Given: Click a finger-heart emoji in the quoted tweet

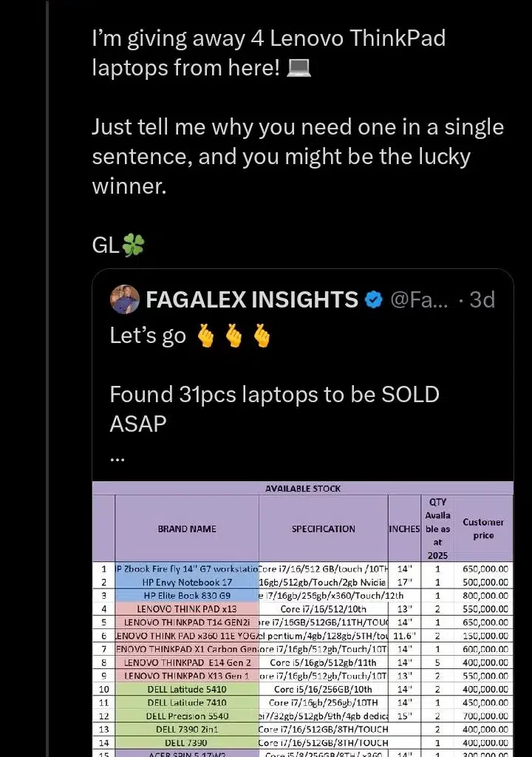Looking at the screenshot, I should (x=205, y=335).
